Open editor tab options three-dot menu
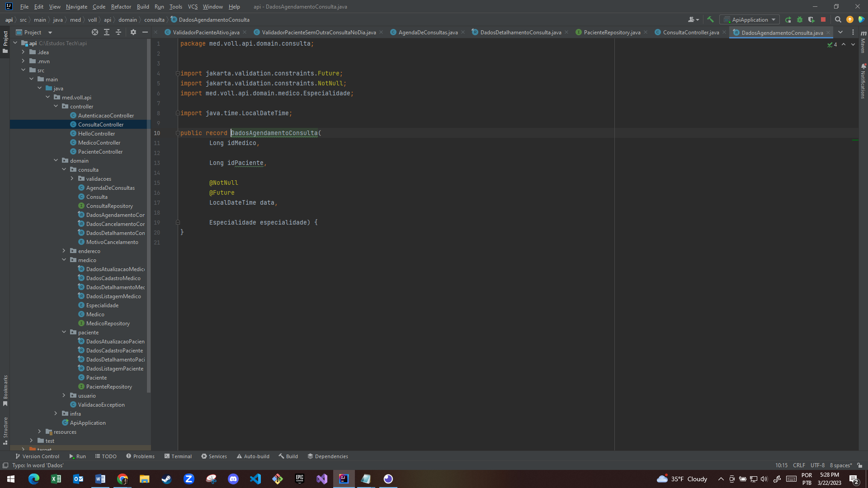The image size is (868, 488). (853, 32)
